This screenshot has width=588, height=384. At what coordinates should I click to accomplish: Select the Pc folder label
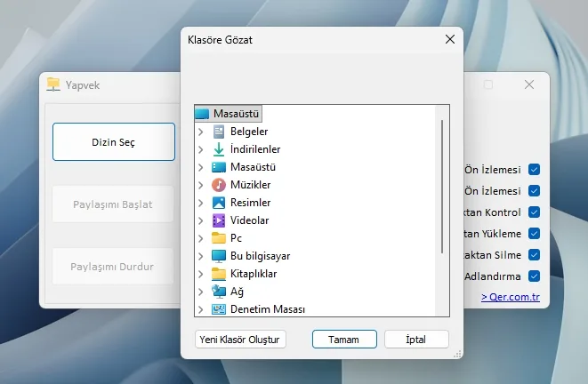(x=237, y=238)
